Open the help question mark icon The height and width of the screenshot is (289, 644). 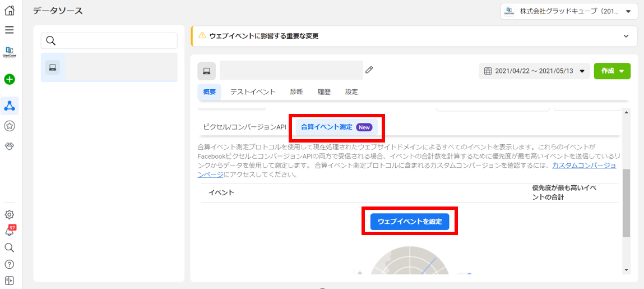[10, 264]
